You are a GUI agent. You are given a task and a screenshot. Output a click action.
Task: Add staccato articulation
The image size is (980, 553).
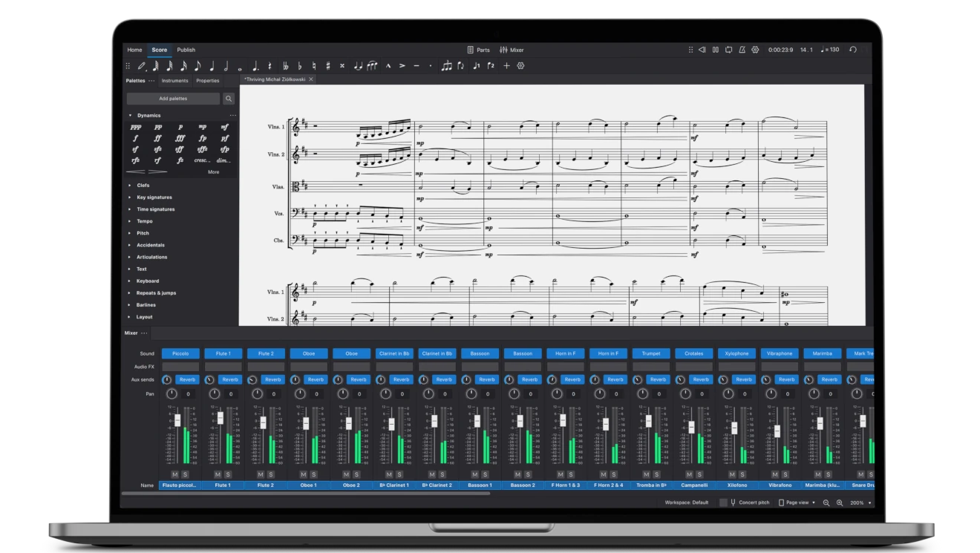pos(430,65)
